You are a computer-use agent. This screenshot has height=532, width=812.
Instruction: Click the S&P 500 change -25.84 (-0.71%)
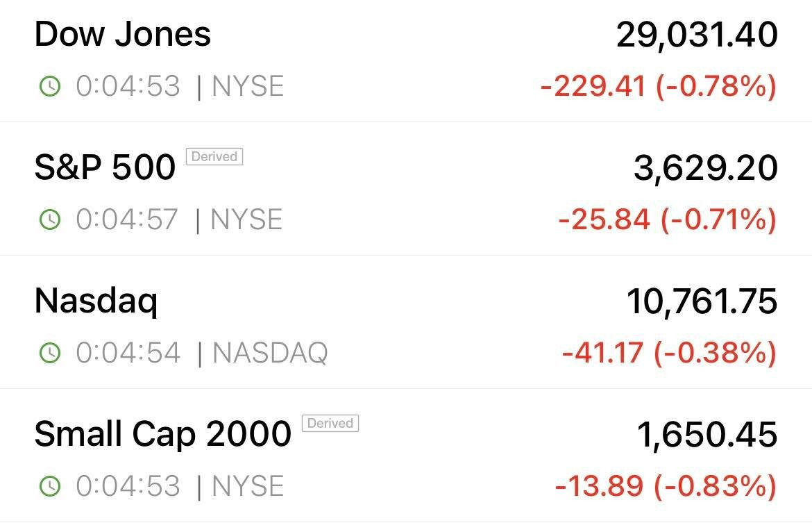[668, 219]
